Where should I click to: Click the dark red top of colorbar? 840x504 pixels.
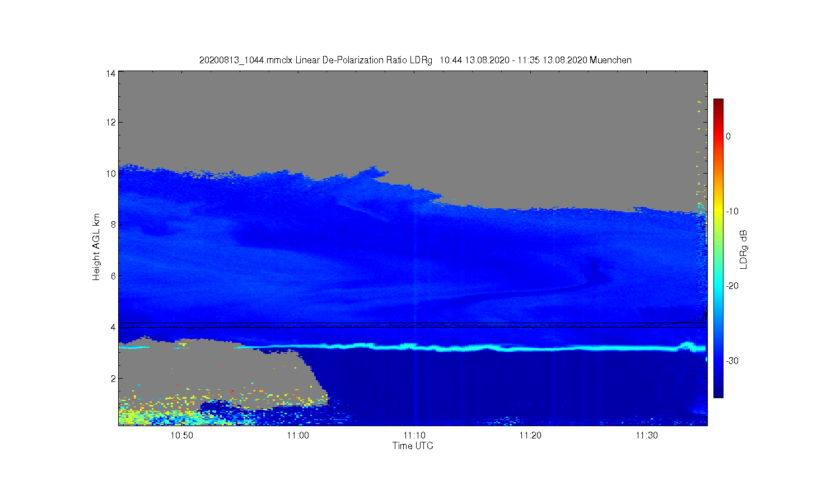point(718,104)
